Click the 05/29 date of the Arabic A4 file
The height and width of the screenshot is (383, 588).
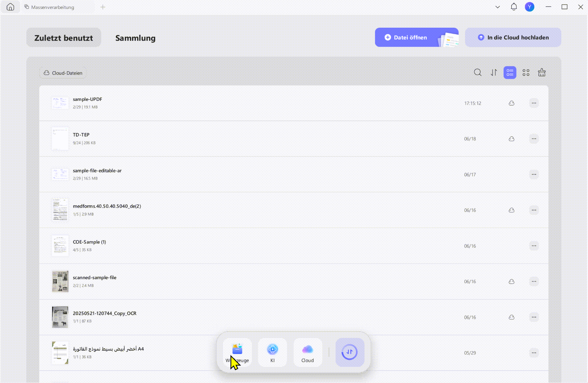[x=470, y=353]
